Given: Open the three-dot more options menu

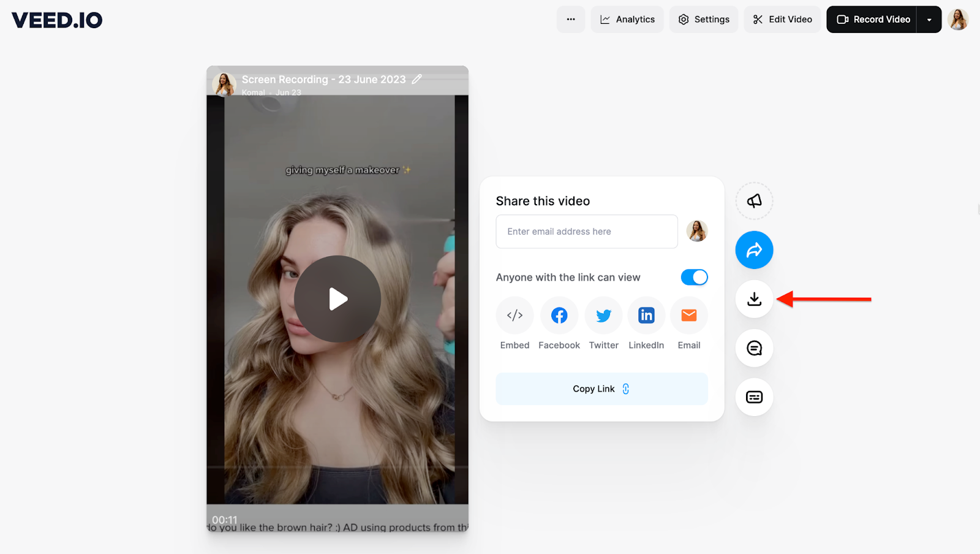Looking at the screenshot, I should point(571,20).
